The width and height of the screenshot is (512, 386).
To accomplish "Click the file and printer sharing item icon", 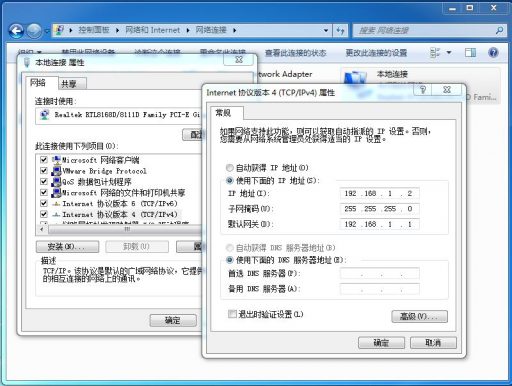I will point(56,193).
